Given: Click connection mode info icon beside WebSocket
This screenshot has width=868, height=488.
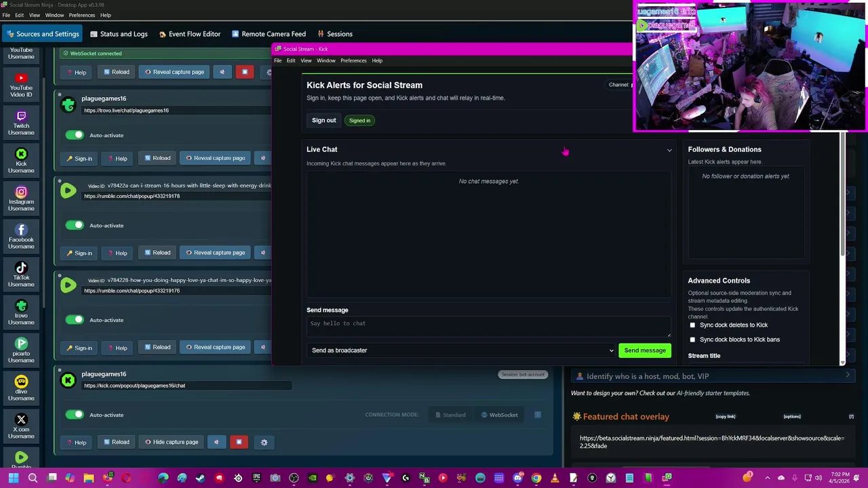Looking at the screenshot, I should point(538,415).
